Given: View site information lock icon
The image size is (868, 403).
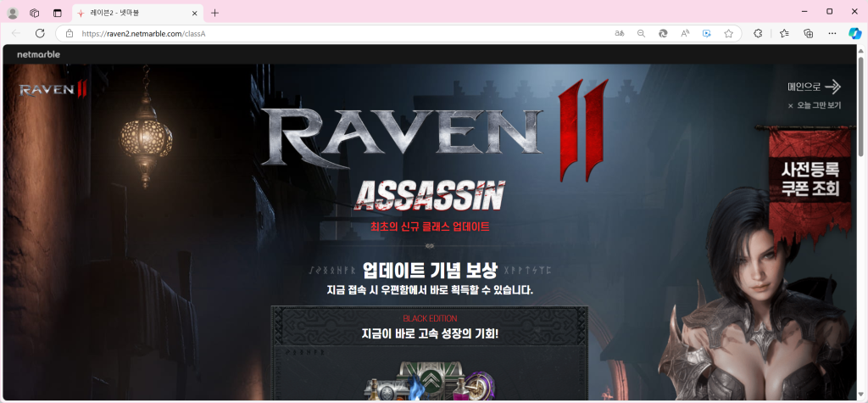Looking at the screenshot, I should tap(70, 33).
